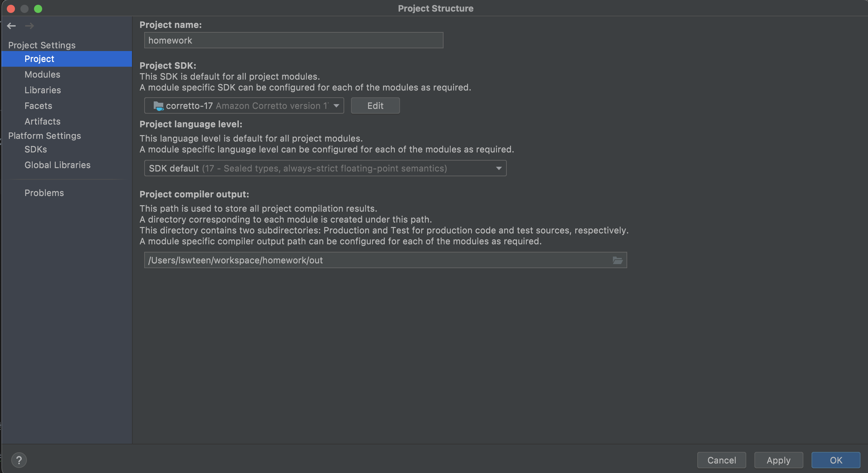Browse for compiler output folder
This screenshot has width=868, height=473.
pos(617,260)
